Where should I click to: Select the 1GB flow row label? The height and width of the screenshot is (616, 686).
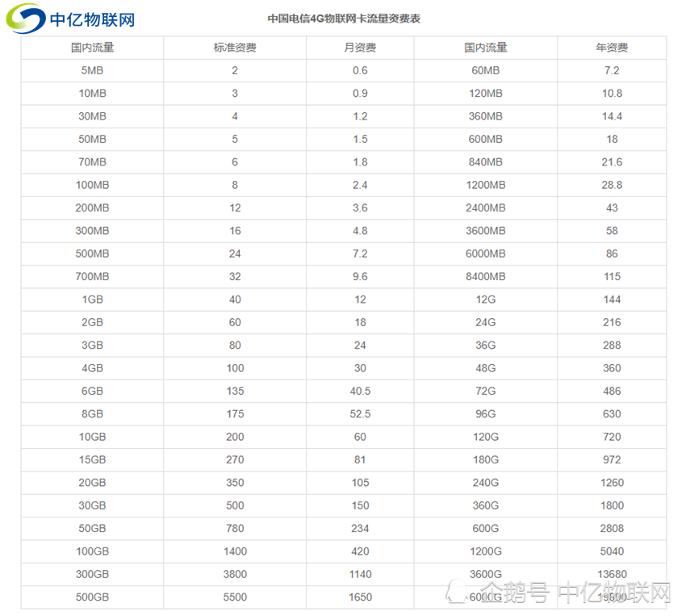[90, 300]
